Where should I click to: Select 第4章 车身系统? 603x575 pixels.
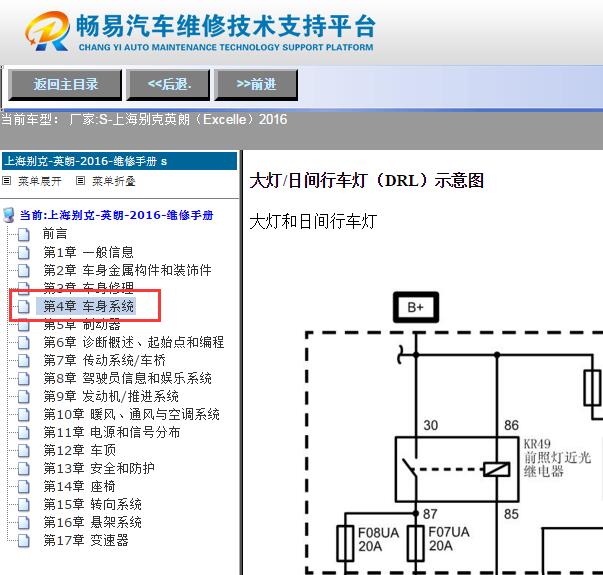pyautogui.click(x=88, y=306)
